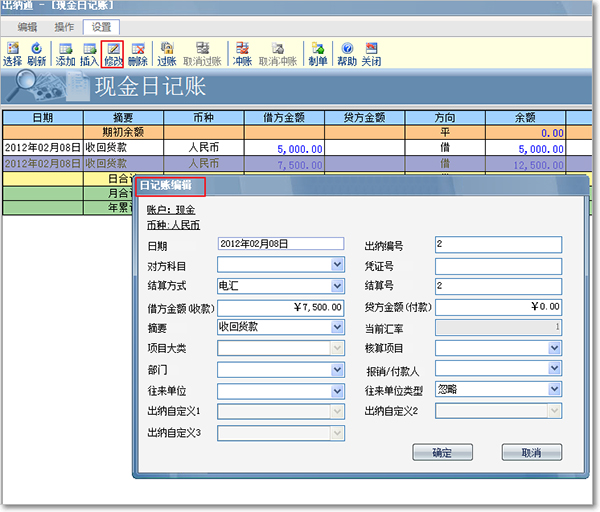Expand the 对方科目 dropdown

point(337,266)
